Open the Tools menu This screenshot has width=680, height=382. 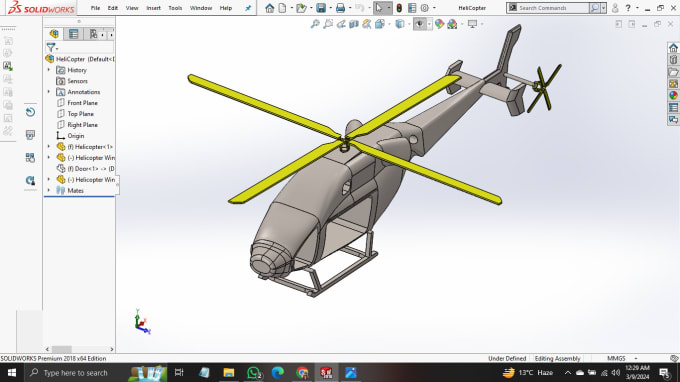(175, 8)
